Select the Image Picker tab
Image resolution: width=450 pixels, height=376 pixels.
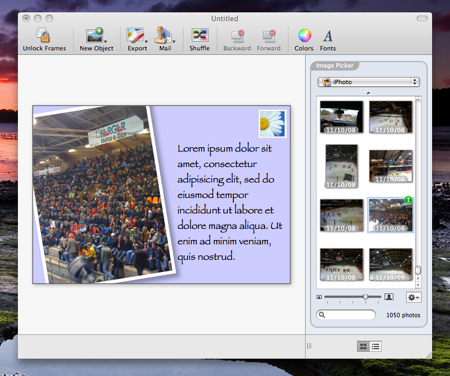(x=334, y=66)
